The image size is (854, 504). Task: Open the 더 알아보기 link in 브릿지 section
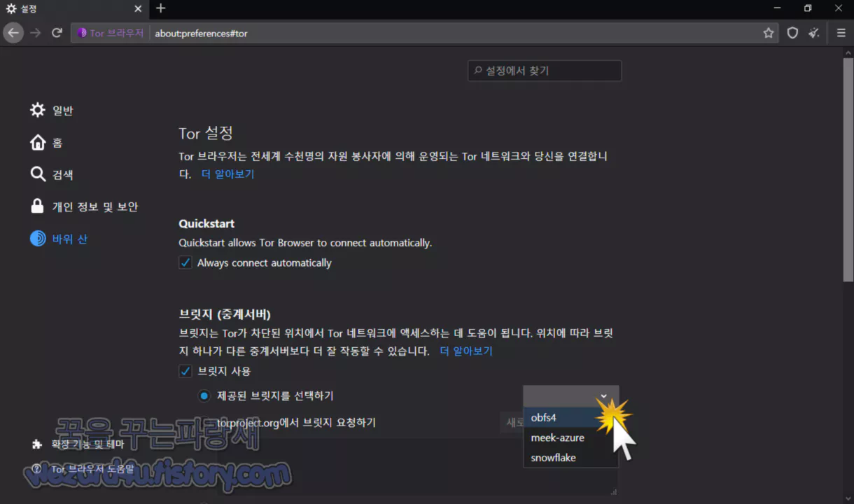(x=465, y=351)
